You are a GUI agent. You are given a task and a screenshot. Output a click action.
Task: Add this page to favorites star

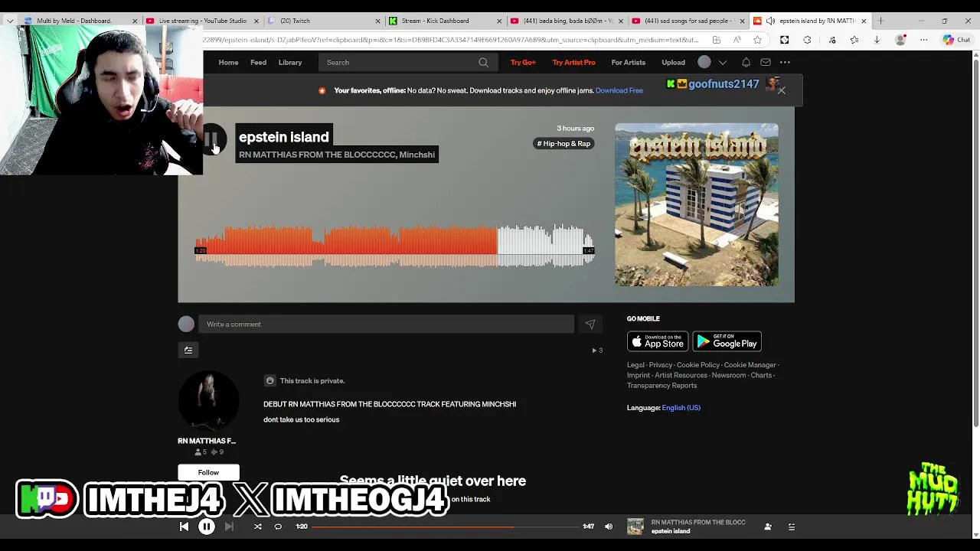tap(757, 40)
